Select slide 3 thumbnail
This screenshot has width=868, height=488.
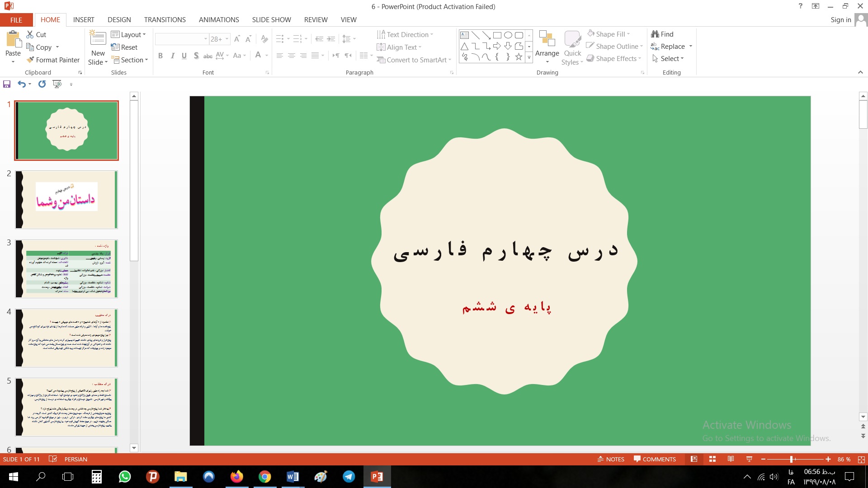pos(66,269)
